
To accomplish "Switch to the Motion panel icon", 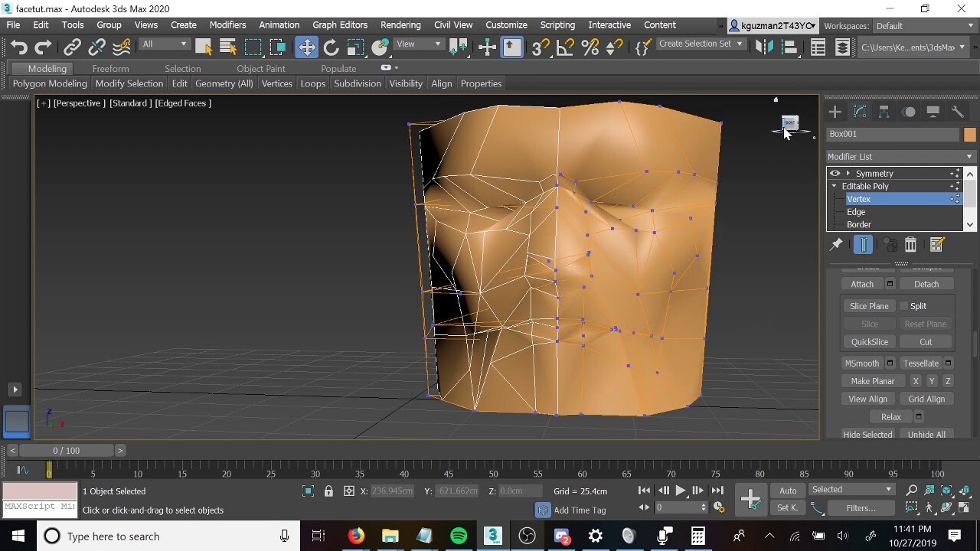I will [x=909, y=112].
